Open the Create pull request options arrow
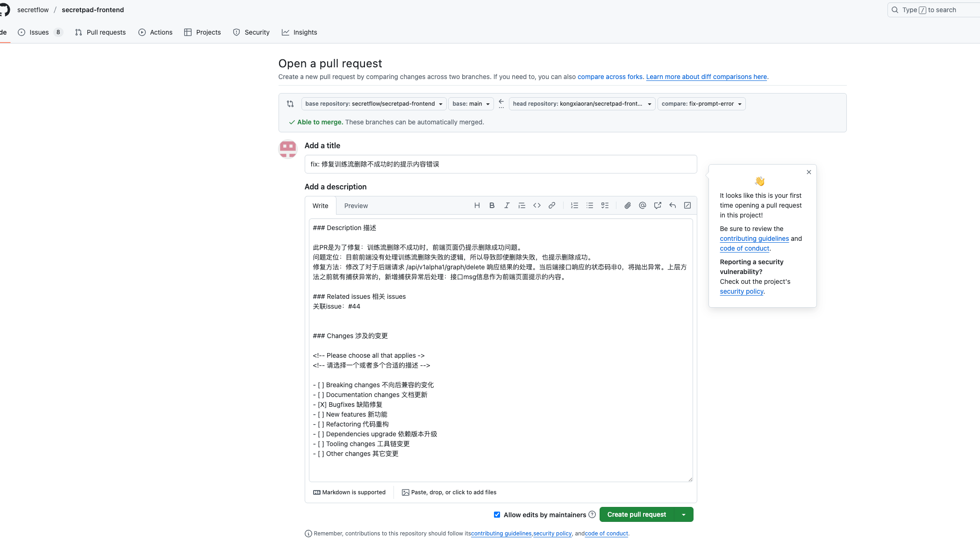 pyautogui.click(x=683, y=514)
